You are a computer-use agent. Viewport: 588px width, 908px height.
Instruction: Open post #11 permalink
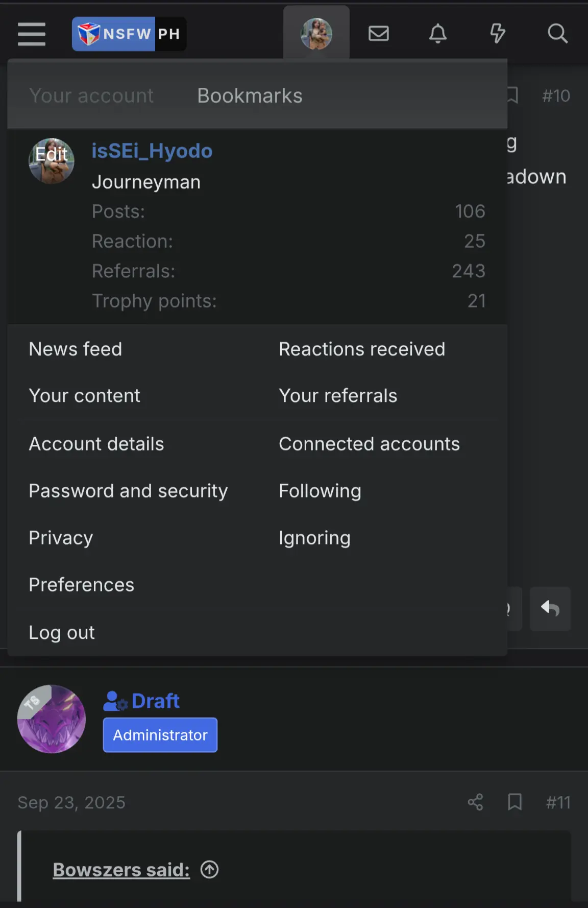[558, 802]
